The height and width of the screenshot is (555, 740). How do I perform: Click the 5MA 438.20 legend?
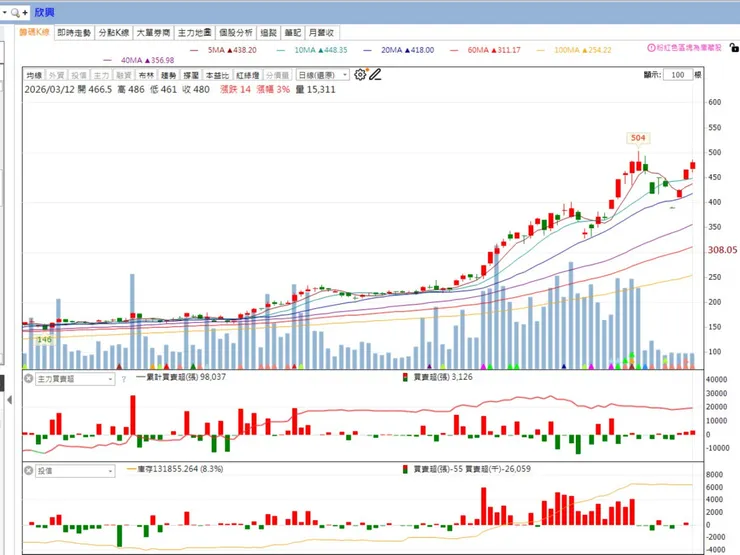224,50
